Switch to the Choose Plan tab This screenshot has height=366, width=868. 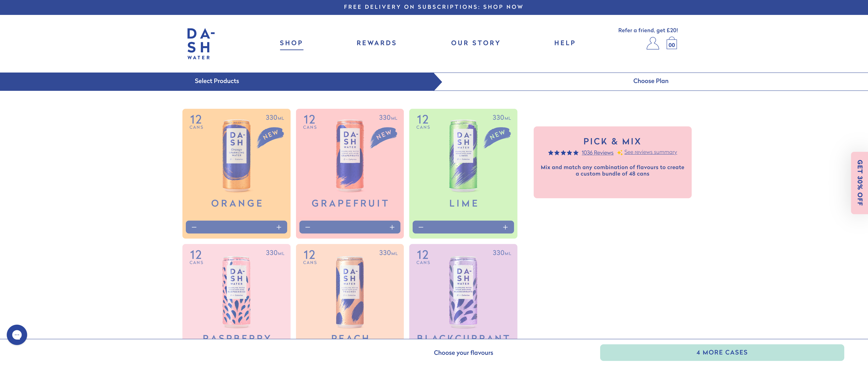point(650,81)
